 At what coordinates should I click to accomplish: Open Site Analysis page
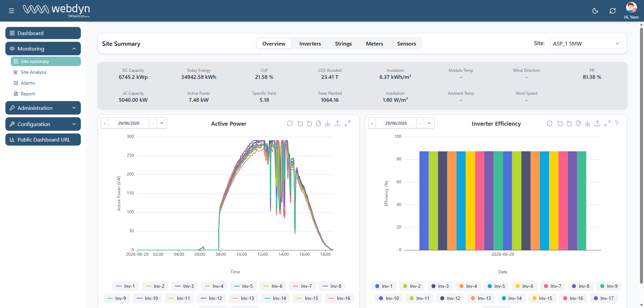click(x=34, y=72)
